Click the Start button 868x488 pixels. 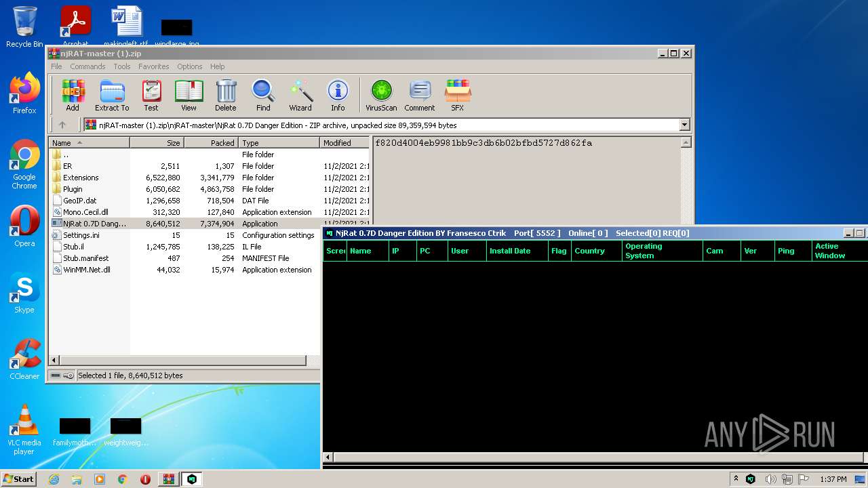[x=18, y=479]
